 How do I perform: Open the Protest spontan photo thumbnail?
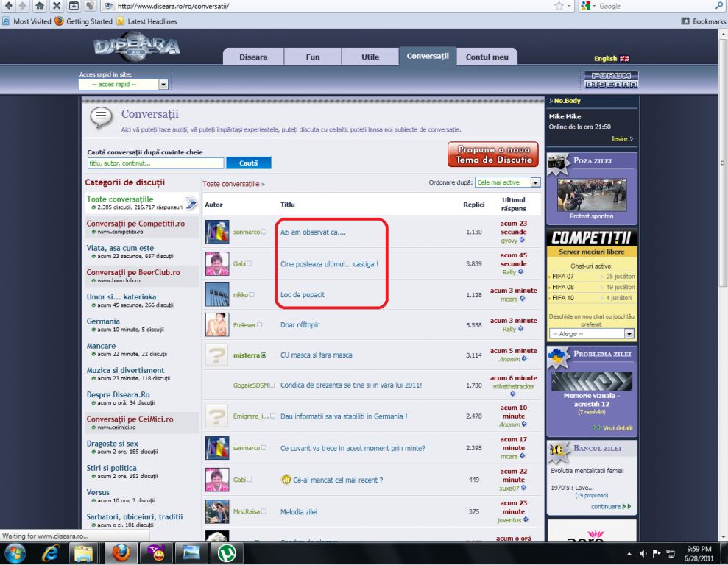pyautogui.click(x=592, y=195)
